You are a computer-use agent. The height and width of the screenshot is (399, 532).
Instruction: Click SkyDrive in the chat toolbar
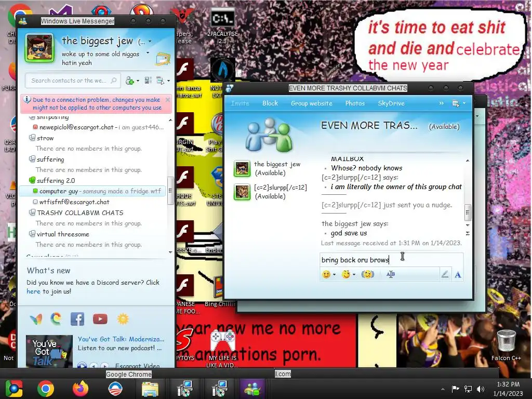[x=391, y=103]
